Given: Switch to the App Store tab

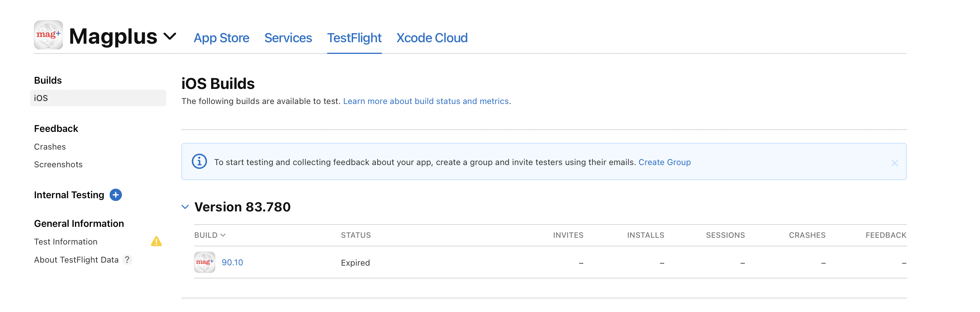Looking at the screenshot, I should click(x=221, y=38).
